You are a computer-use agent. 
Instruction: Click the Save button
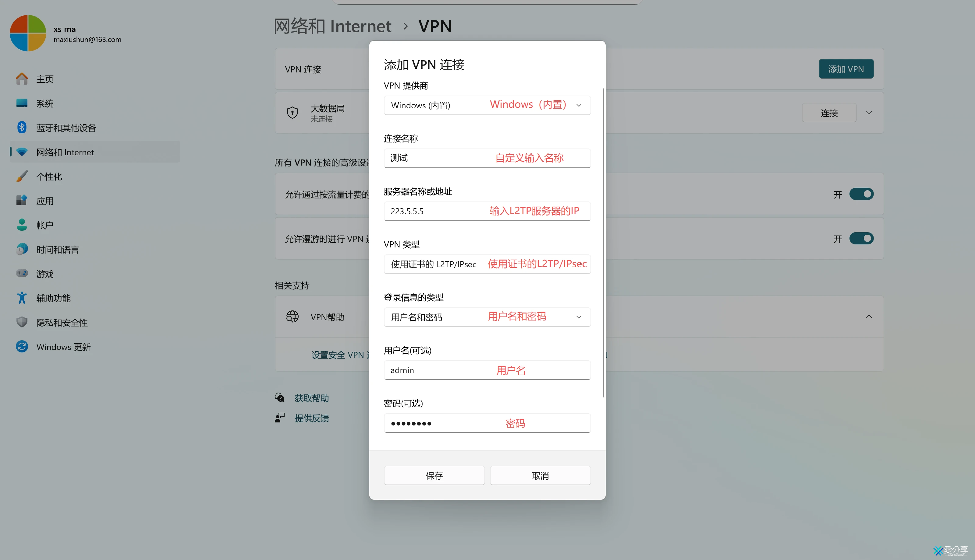434,475
